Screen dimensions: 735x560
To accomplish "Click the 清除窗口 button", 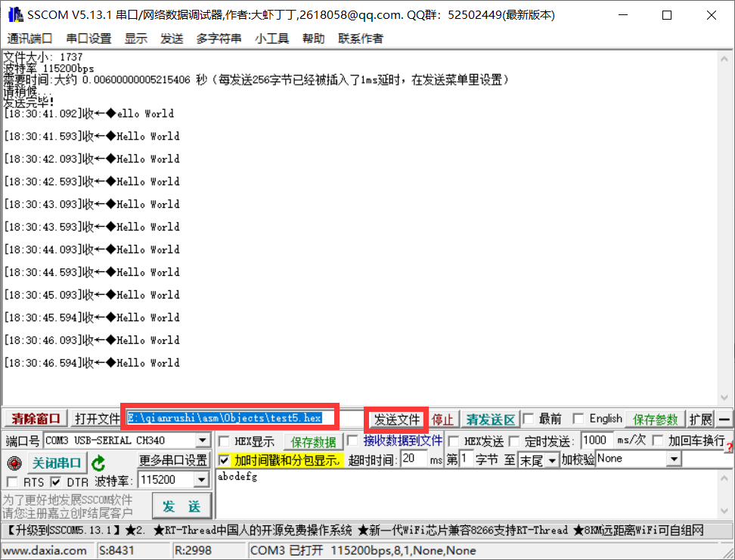I will 36,419.
